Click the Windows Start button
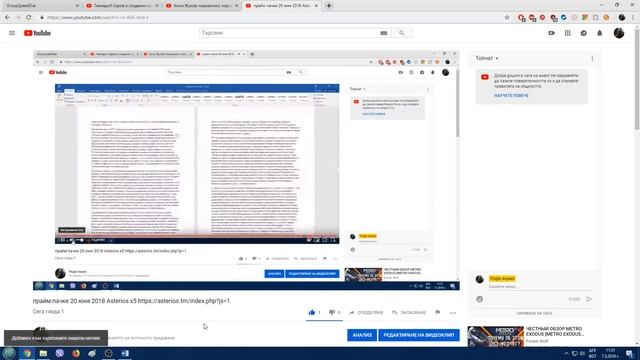 9,353
